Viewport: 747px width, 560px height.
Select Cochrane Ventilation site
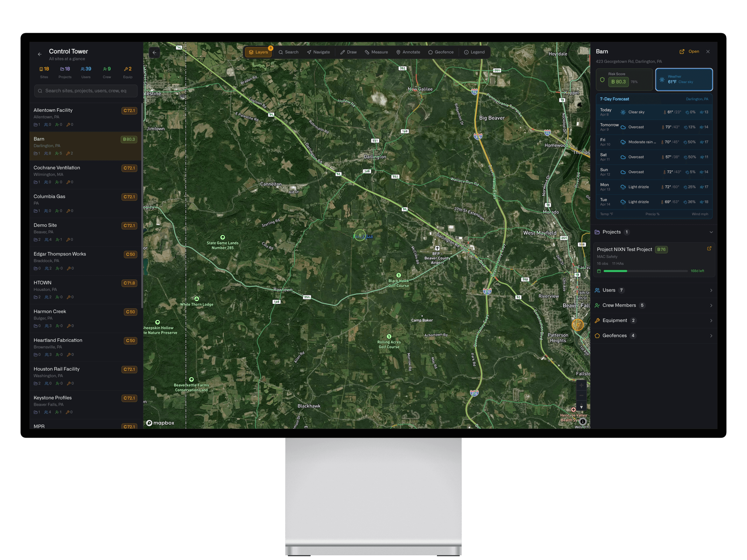85,175
